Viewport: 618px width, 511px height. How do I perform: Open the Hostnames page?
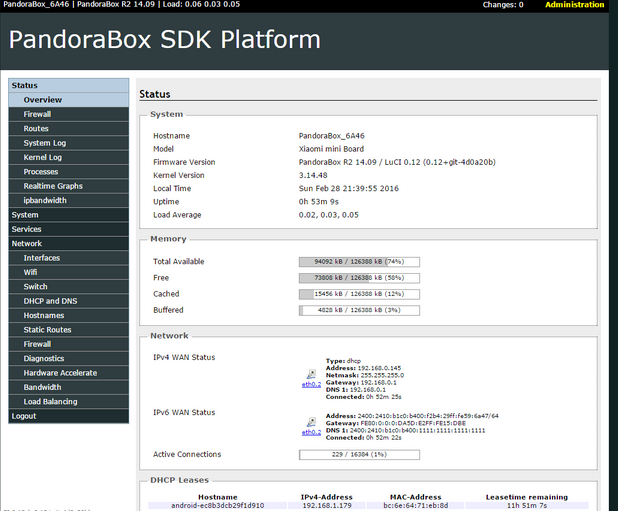click(x=69, y=316)
